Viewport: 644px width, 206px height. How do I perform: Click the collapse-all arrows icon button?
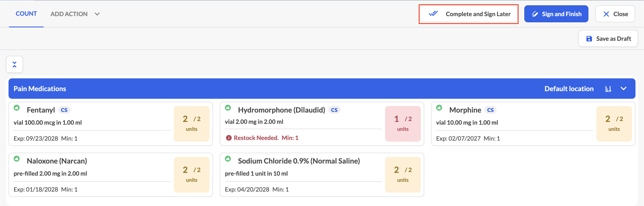(x=14, y=64)
